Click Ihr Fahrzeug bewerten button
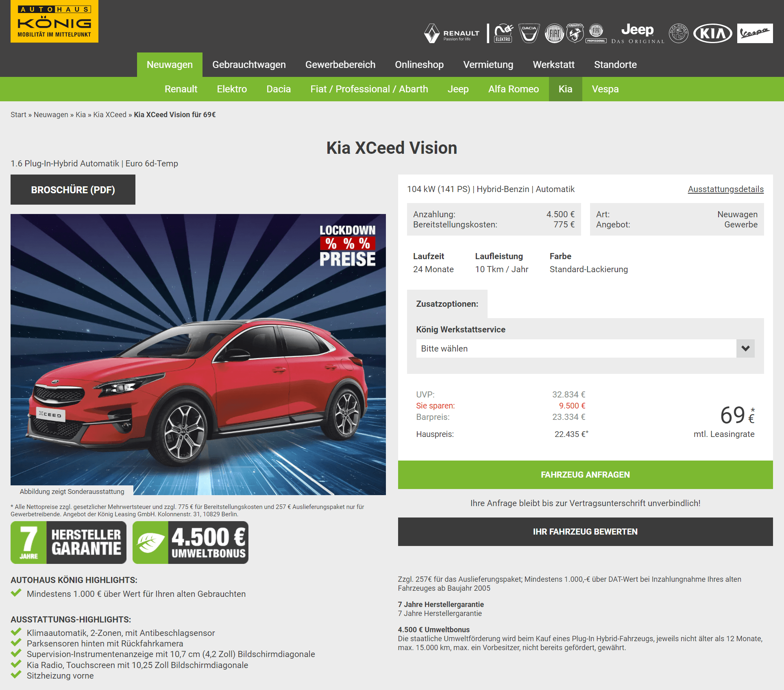Image resolution: width=784 pixels, height=690 pixels. pos(585,532)
